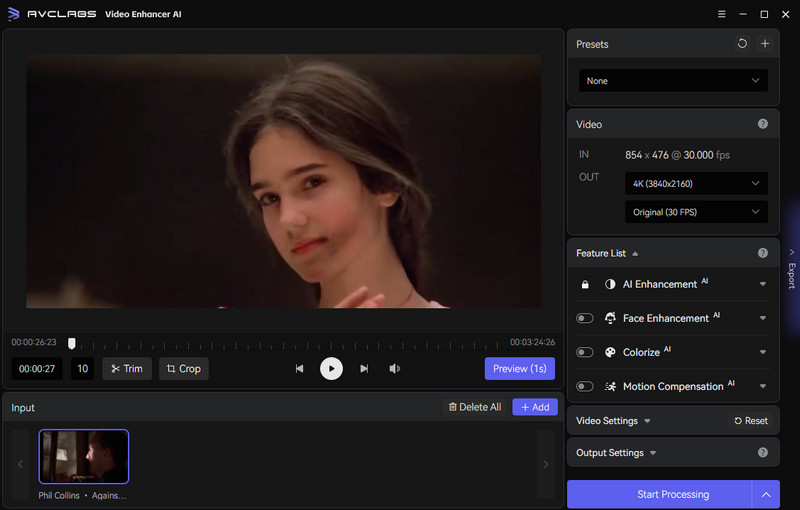
Task: Open help for the Feature List
Action: tap(763, 253)
